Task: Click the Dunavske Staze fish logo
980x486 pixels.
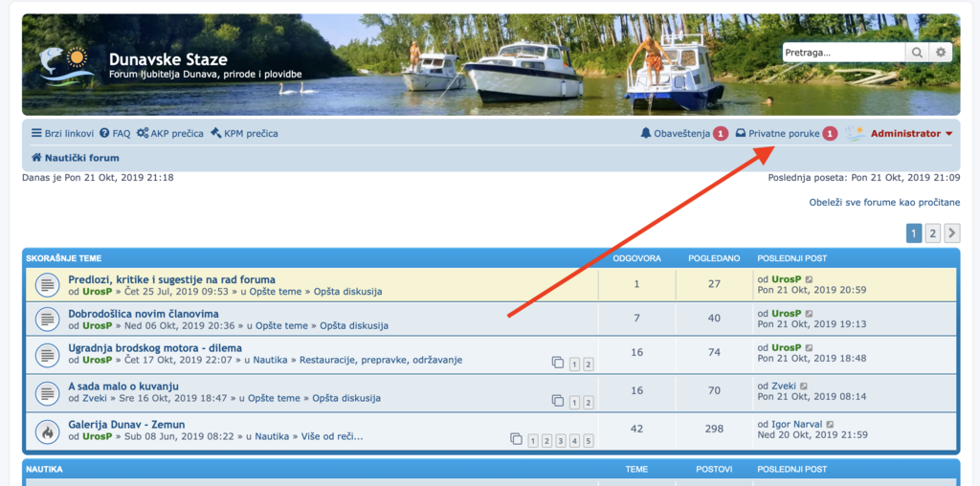Action: click(x=67, y=67)
